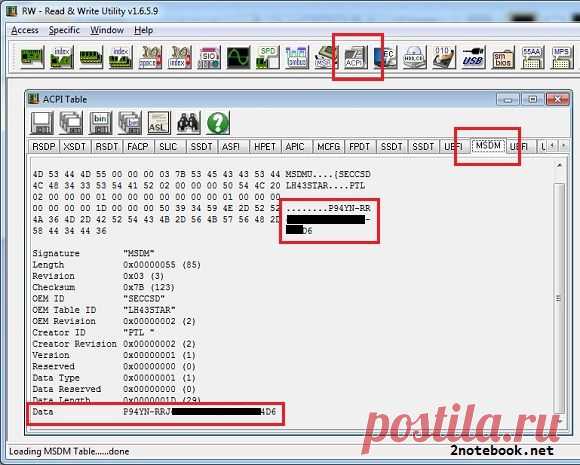
Task: Open the ACPI tables toolbar icon
Action: coord(355,57)
